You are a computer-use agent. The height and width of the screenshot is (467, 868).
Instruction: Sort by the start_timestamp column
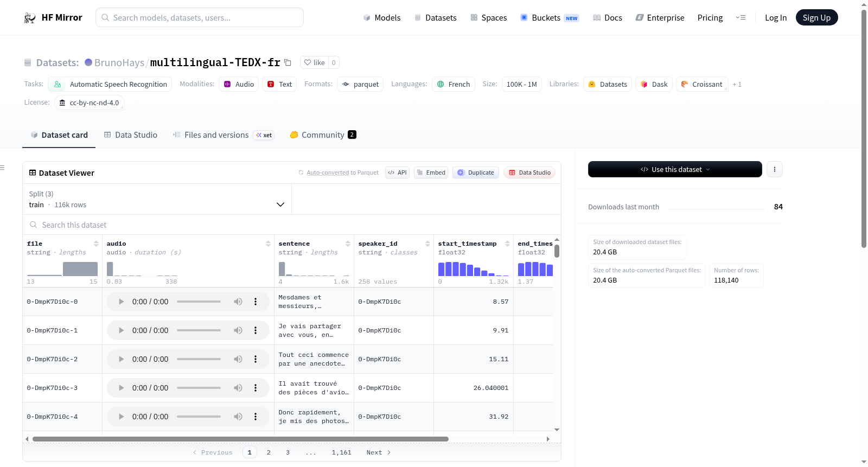click(x=507, y=244)
